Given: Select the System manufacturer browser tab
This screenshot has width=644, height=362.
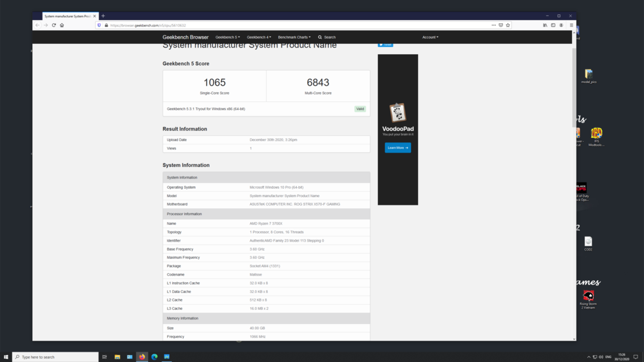Looking at the screenshot, I should point(67,16).
